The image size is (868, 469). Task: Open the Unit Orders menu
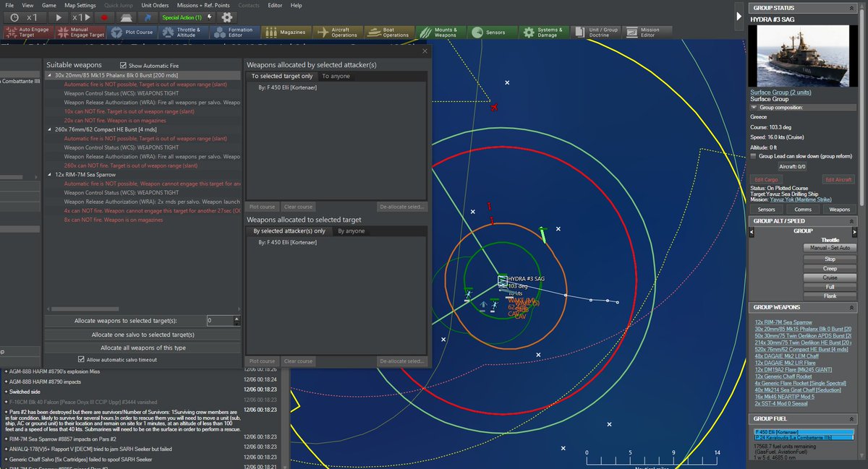coord(155,5)
